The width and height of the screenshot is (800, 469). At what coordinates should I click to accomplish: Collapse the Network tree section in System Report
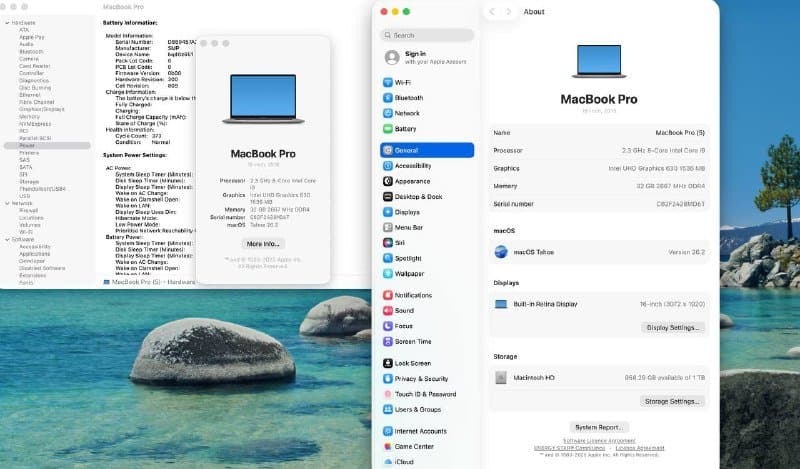(7, 203)
